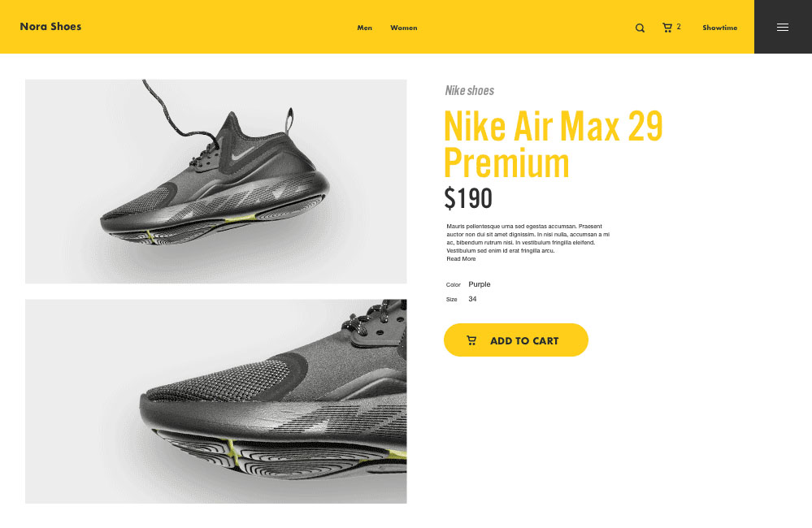Image resolution: width=812 pixels, height=528 pixels.
Task: Click the search magnifier icon
Action: 640,28
